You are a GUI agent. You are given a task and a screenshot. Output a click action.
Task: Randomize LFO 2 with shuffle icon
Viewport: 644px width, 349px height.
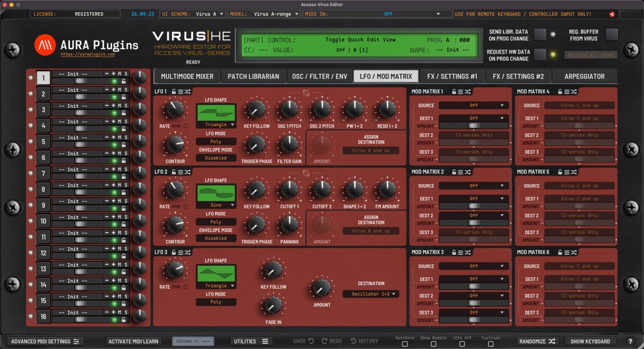tap(188, 172)
